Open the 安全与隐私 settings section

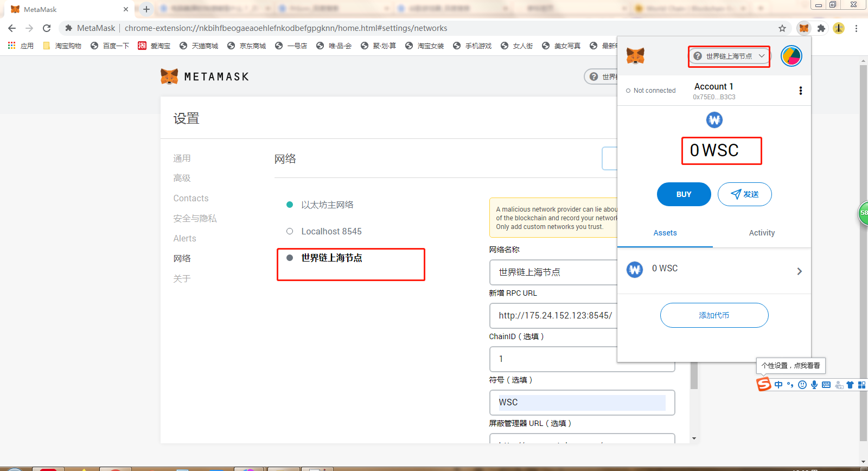[x=195, y=218]
